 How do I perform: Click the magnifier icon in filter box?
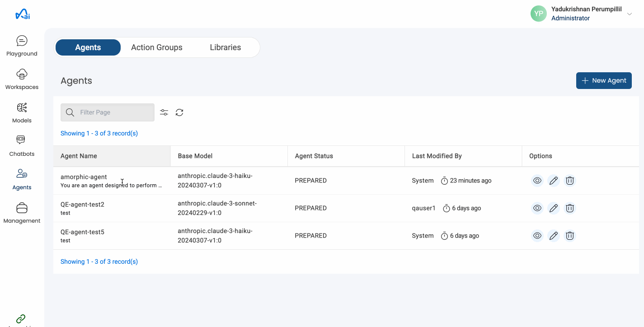coord(70,112)
